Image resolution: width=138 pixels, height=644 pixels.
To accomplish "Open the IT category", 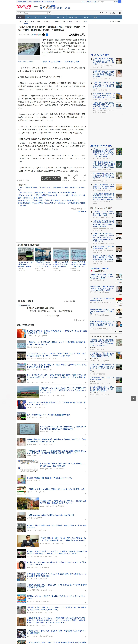I will (64, 21).
